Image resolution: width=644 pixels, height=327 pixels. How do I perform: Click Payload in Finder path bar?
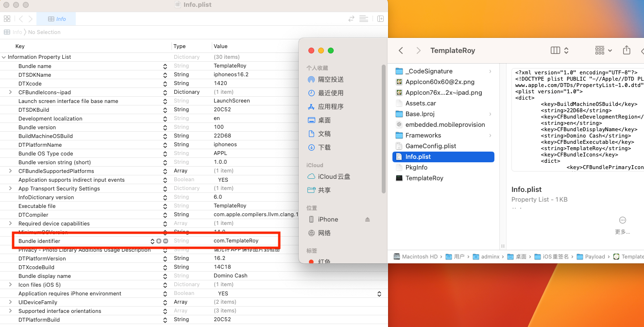(x=591, y=257)
